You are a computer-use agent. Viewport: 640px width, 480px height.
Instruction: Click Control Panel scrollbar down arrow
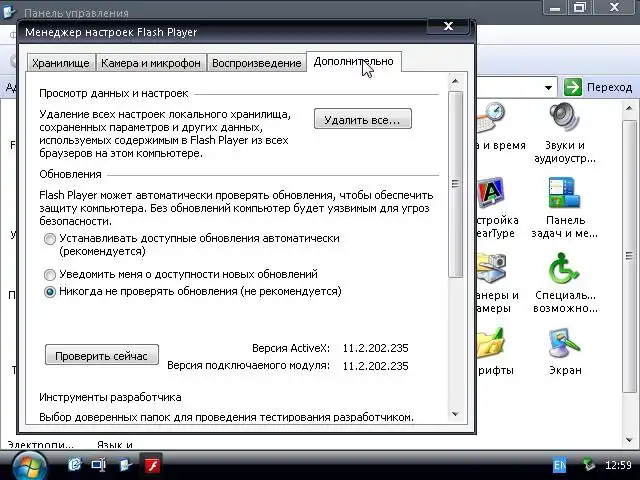tap(629, 440)
